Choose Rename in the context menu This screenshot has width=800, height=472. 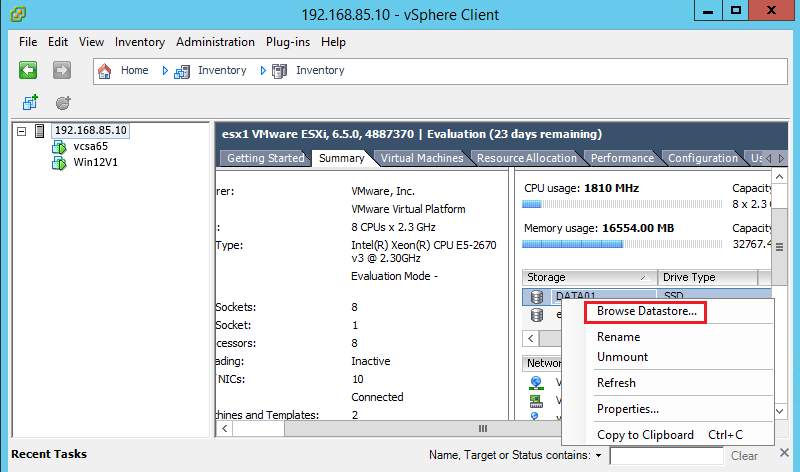pyautogui.click(x=618, y=337)
